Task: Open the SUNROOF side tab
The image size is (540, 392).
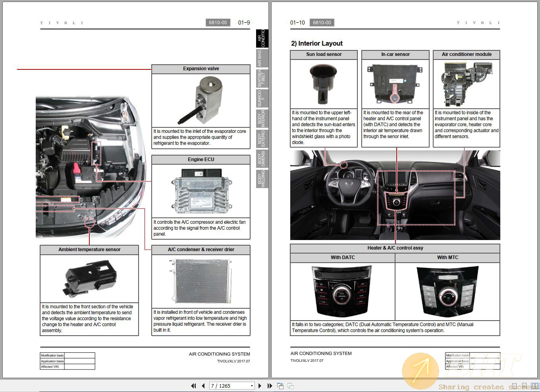Action: [262, 98]
